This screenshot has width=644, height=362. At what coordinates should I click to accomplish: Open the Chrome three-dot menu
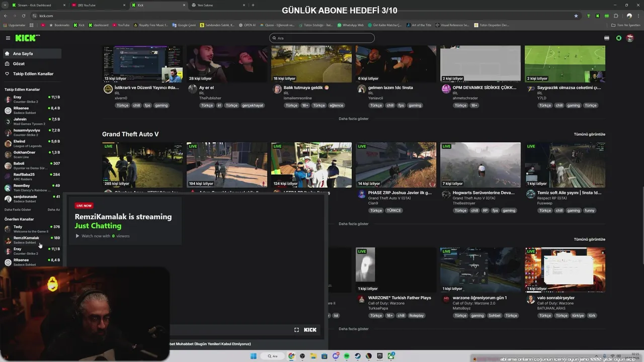pos(638,16)
